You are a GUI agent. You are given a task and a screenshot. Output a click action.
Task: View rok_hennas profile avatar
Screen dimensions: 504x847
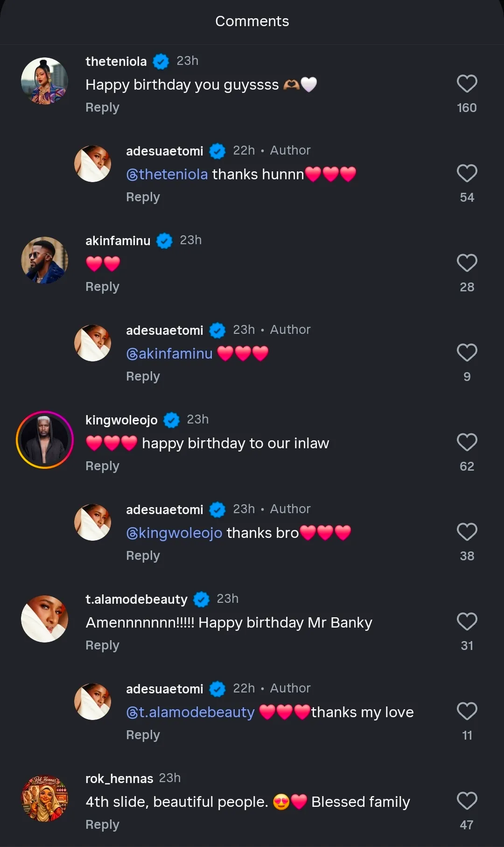pos(45,798)
